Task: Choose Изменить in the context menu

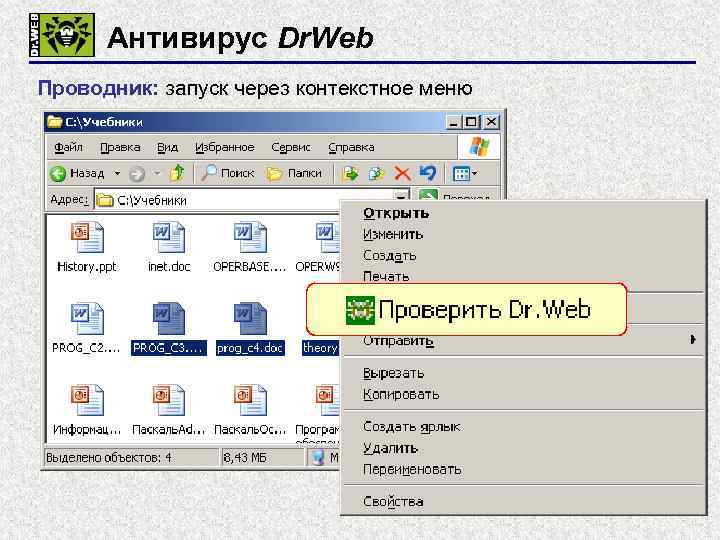Action: tap(523, 235)
